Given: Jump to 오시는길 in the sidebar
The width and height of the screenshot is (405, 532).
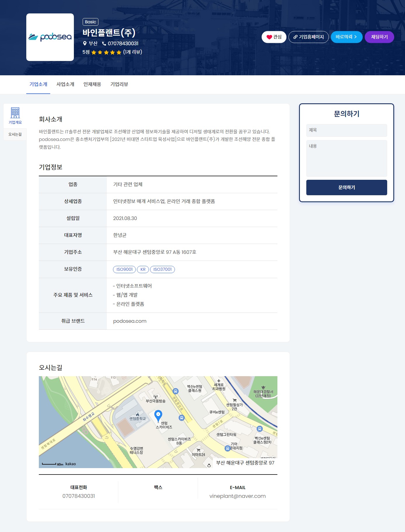Looking at the screenshot, I should pyautogui.click(x=15, y=134).
